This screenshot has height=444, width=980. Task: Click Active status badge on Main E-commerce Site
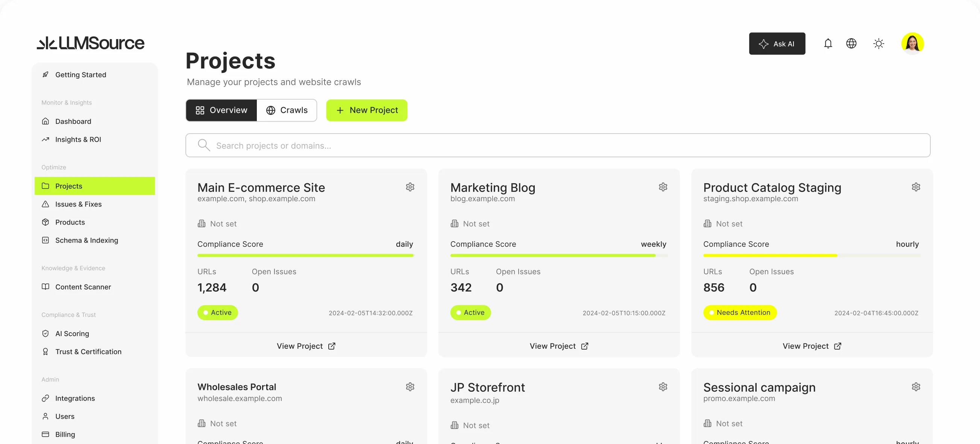pyautogui.click(x=218, y=313)
